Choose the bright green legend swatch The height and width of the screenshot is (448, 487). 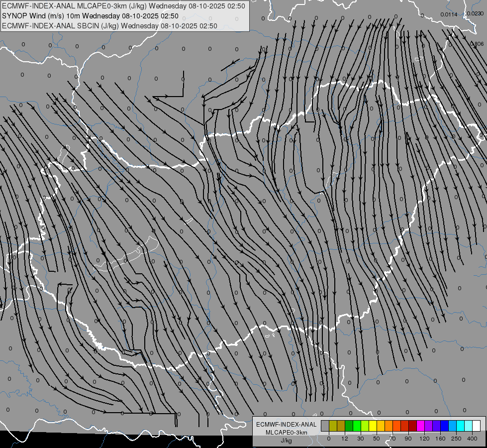pos(357,426)
